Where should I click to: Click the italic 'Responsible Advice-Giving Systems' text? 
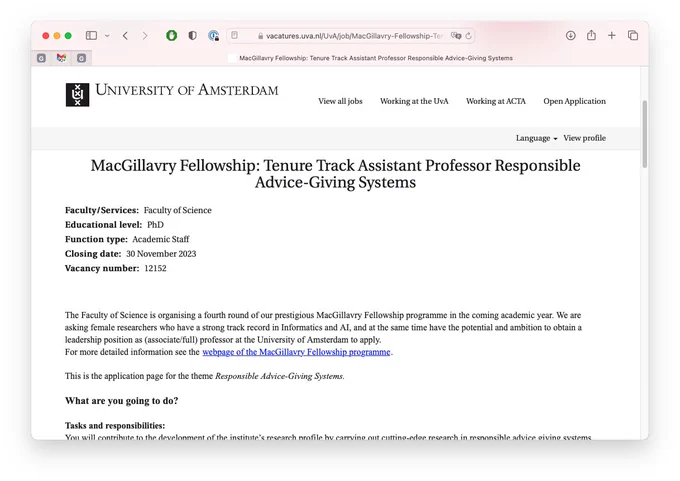[x=279, y=376]
